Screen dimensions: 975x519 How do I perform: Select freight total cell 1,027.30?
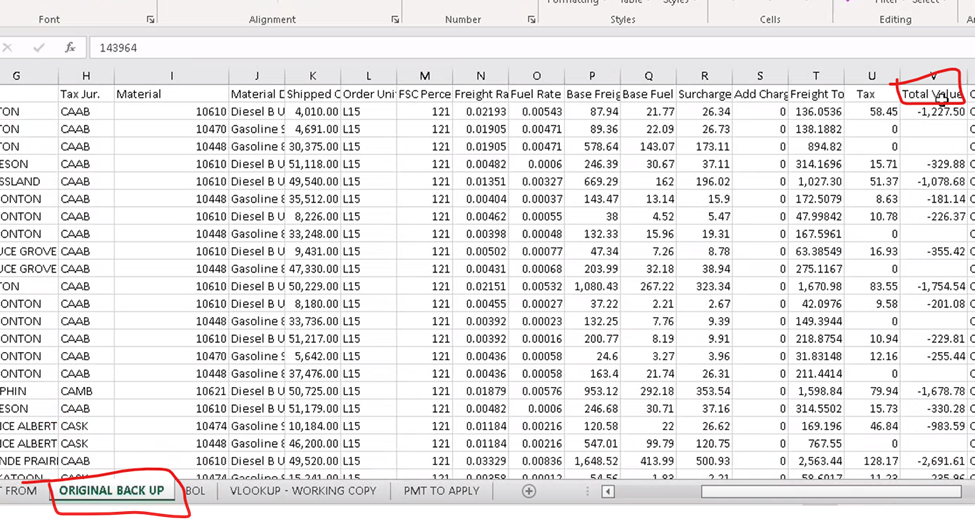click(x=816, y=181)
